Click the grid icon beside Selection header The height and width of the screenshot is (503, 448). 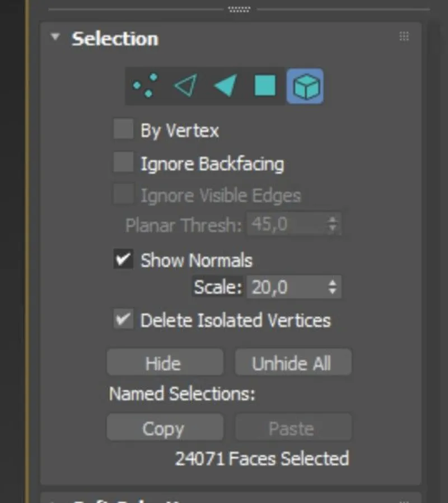(x=404, y=36)
